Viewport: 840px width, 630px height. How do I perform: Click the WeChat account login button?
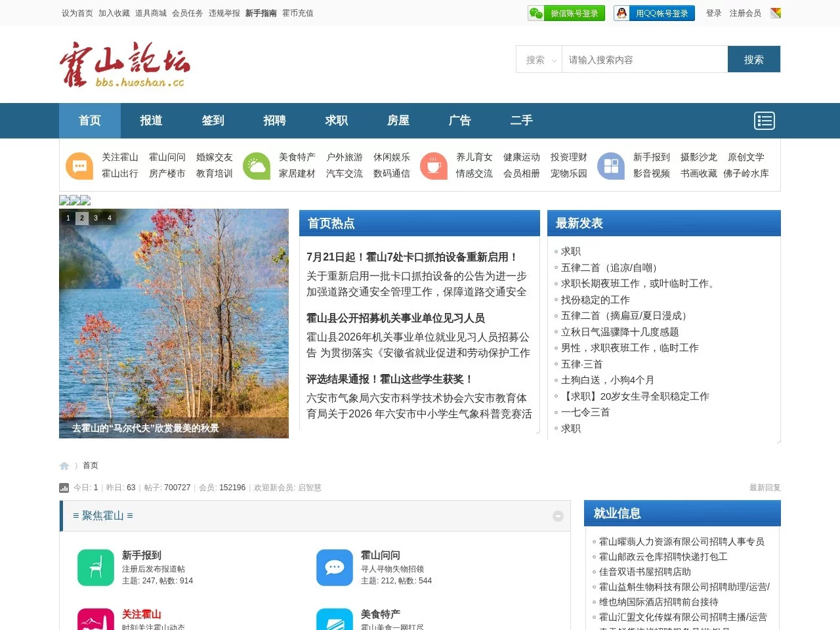(566, 13)
